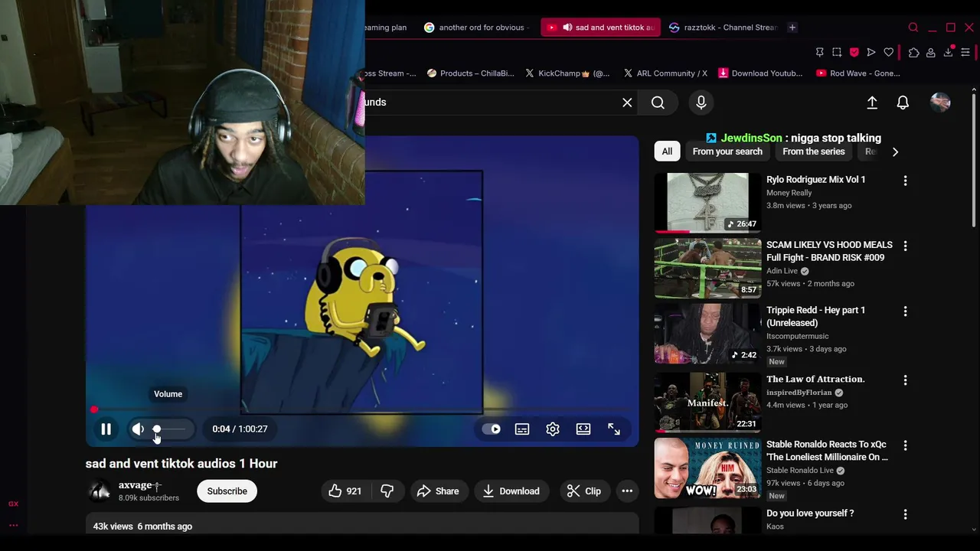Viewport: 980px width, 551px height.
Task: Open a new browser tab plus
Action: point(792,28)
